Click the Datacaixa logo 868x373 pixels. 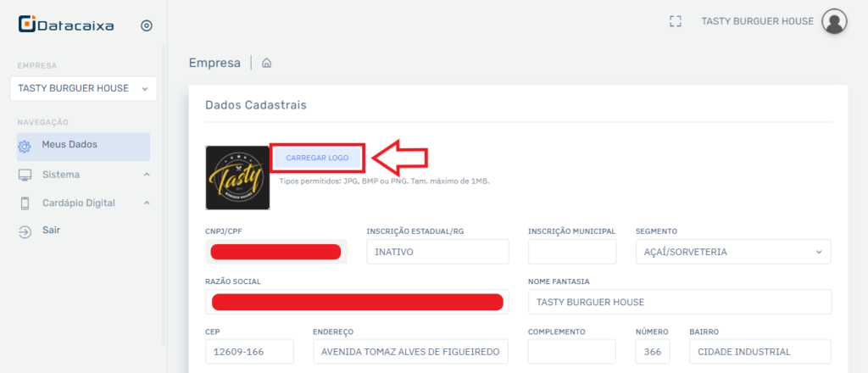pos(66,25)
